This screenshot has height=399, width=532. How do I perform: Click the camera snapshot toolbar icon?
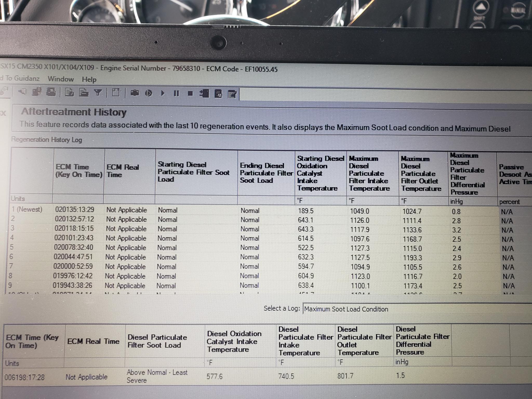point(135,93)
